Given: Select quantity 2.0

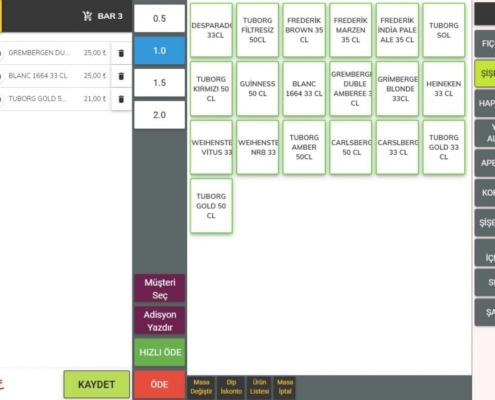Looking at the screenshot, I should point(159,115).
